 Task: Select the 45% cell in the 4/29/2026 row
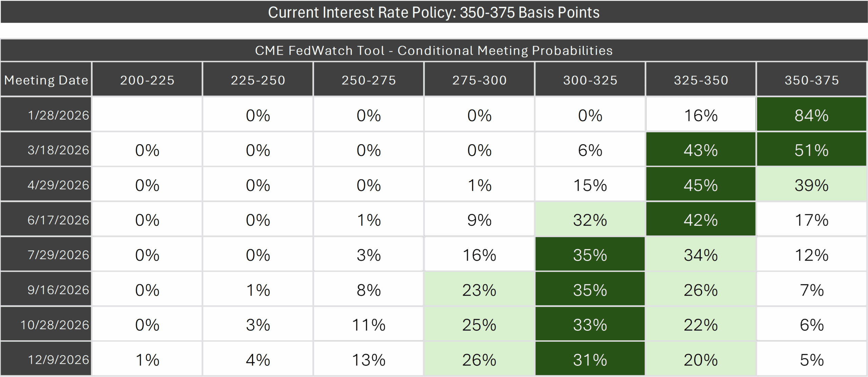coord(701,185)
